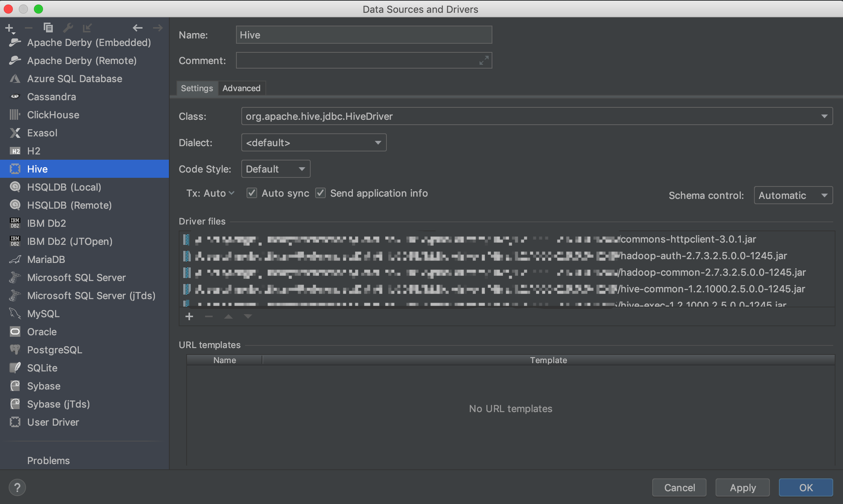Click the MySQL dolphin icon
843x504 pixels.
[15, 314]
